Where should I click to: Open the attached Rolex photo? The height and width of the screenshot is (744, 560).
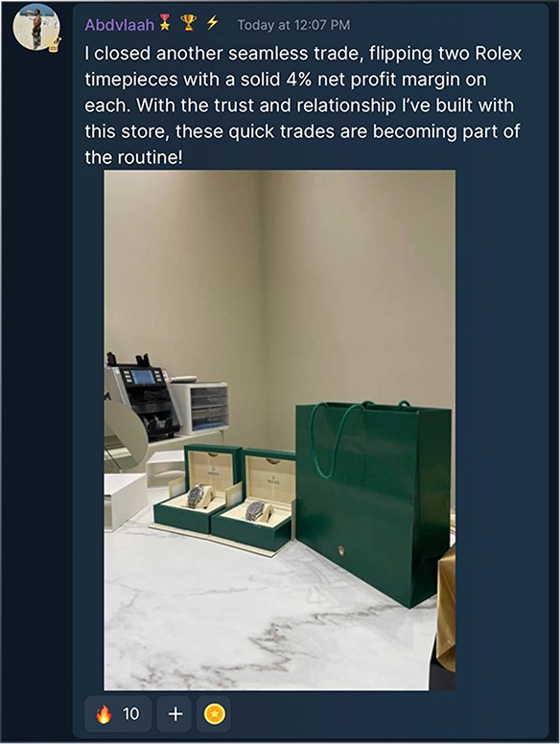tap(280, 430)
